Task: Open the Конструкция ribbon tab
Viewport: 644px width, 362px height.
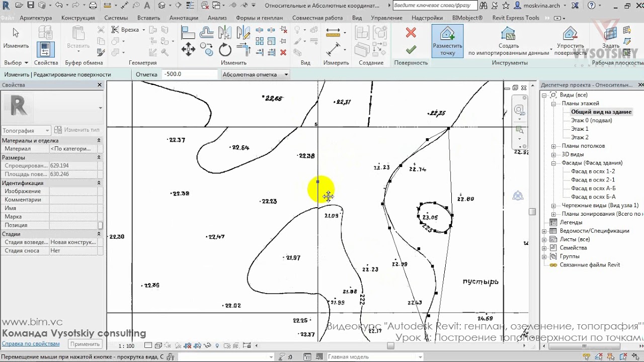Action: coord(78,18)
